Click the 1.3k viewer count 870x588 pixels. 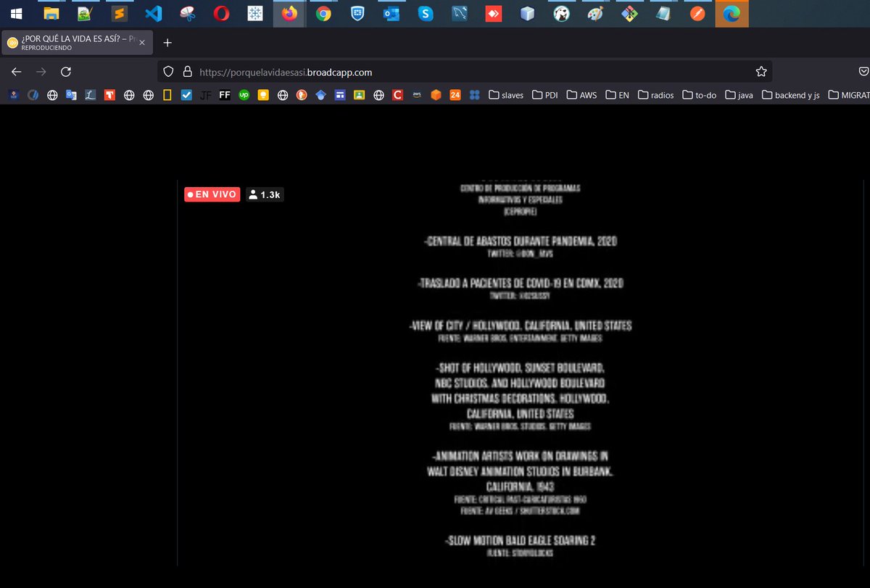(265, 194)
